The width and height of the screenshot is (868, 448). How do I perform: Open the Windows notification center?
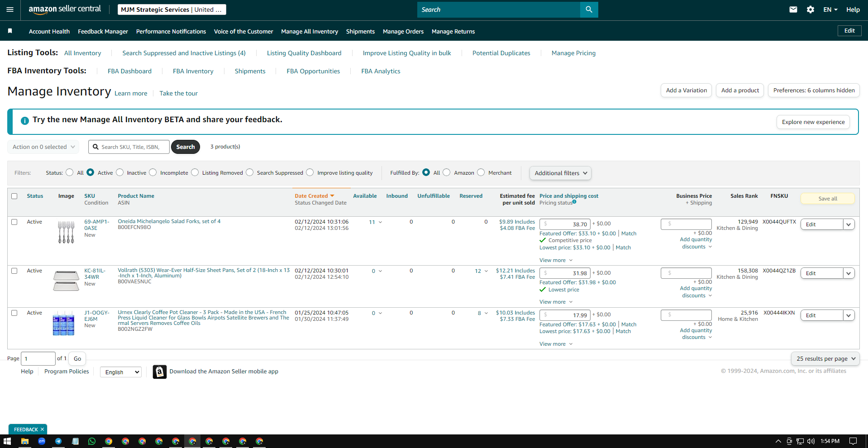pyautogui.click(x=853, y=441)
